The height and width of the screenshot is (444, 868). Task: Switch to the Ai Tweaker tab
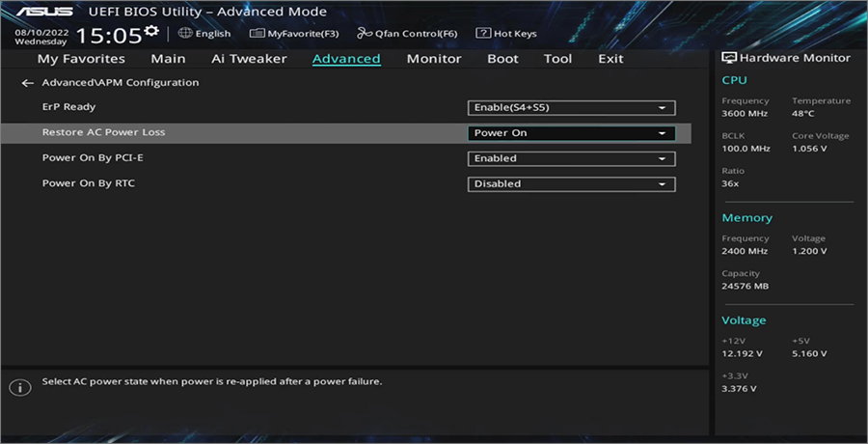pos(249,59)
